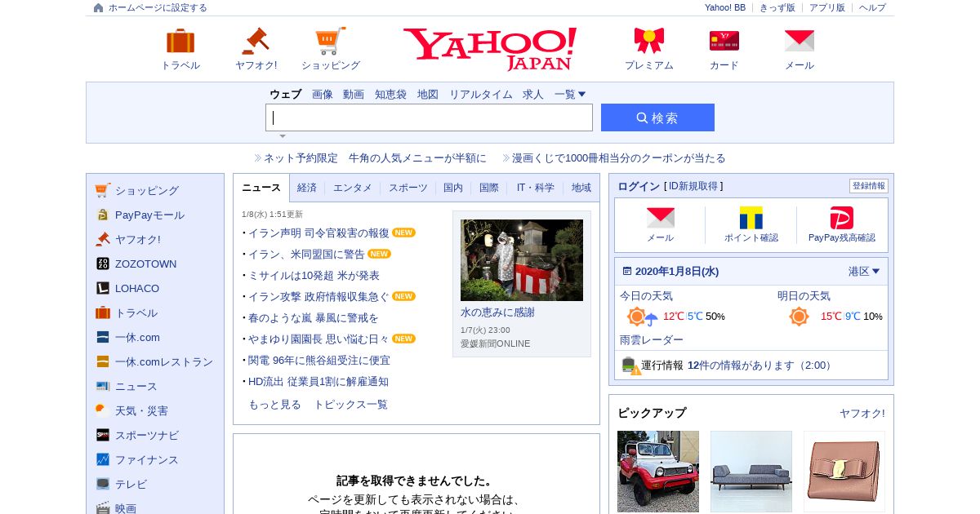Click the sidebar 一休.com icon
Viewport: 980px width, 514px height.
pos(103,337)
